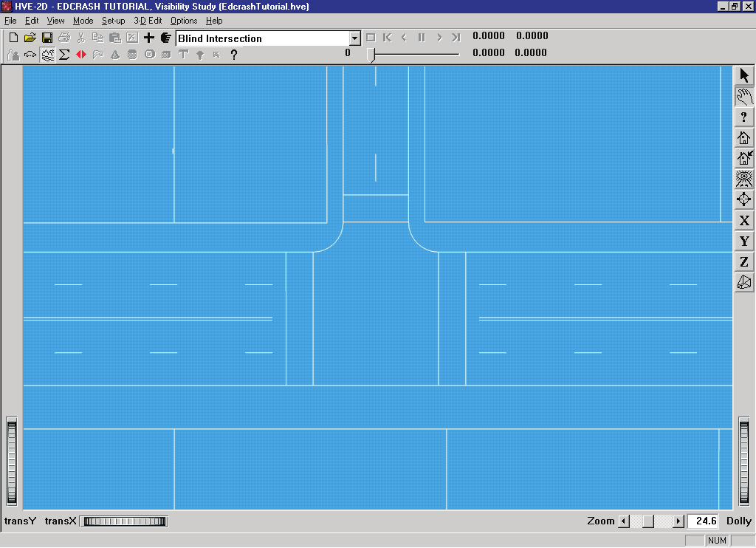Viewport: 756px width, 548px height.
Task: Click the zoom value field 24.6
Action: (704, 521)
